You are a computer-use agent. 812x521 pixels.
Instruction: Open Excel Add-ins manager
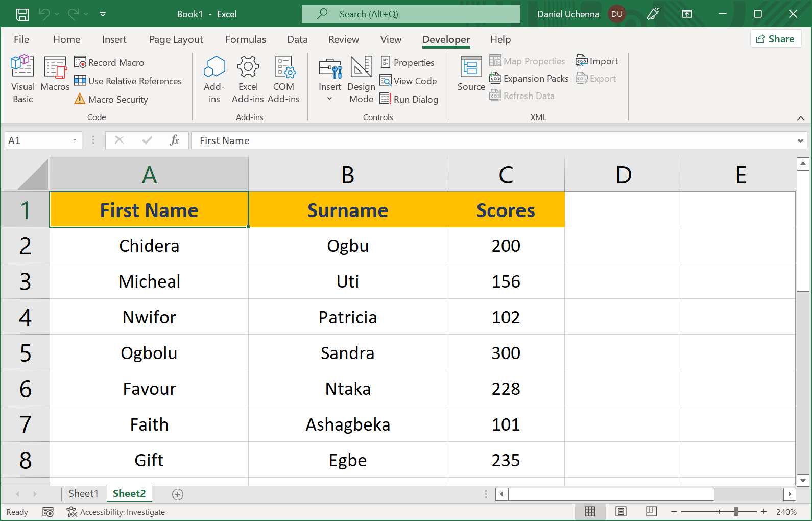tap(248, 78)
